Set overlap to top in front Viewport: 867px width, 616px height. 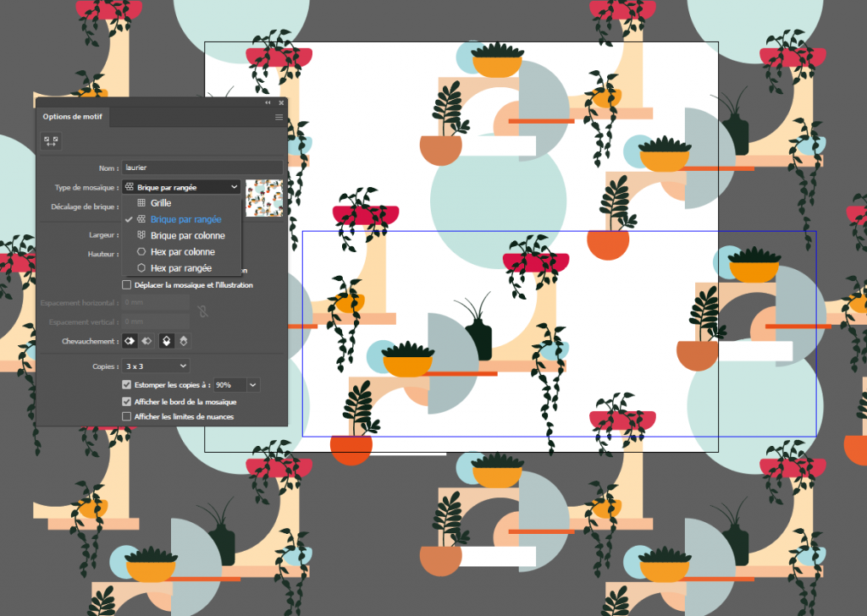[167, 341]
